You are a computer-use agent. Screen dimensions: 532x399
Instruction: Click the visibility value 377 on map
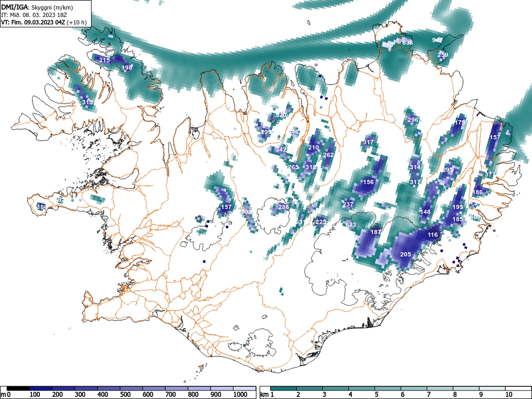490,174
